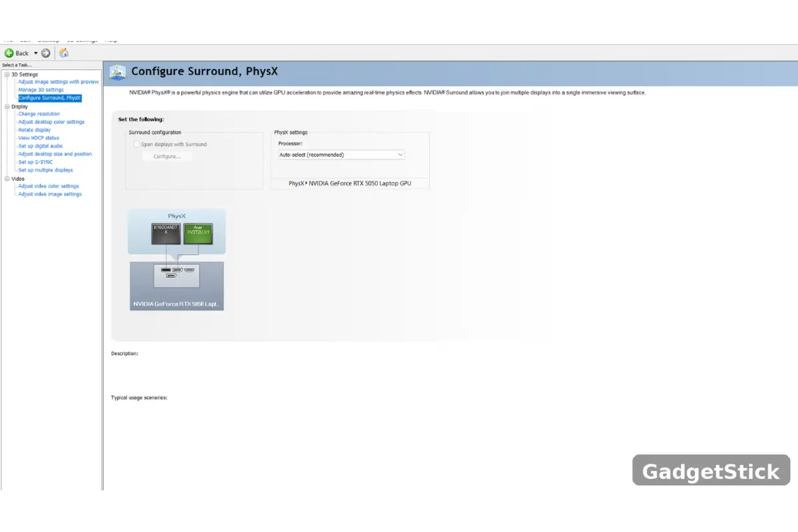Open Adjust desktop size and position
The height and width of the screenshot is (532, 798).
55,154
